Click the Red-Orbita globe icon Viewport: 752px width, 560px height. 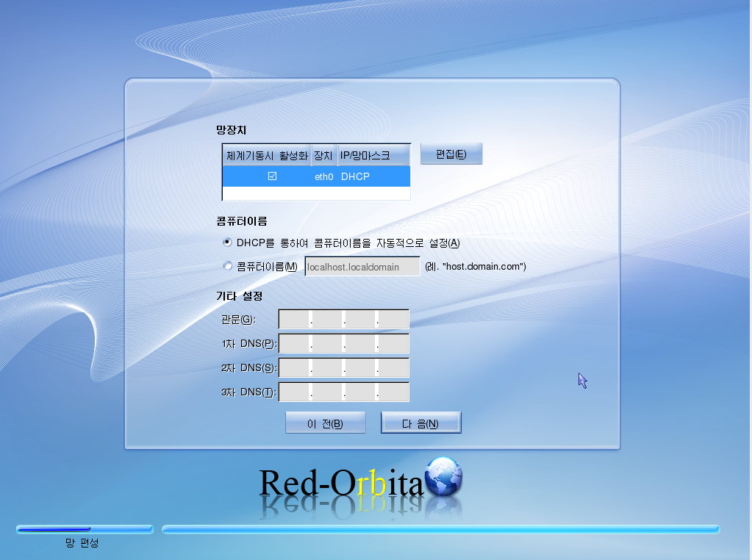(x=444, y=478)
